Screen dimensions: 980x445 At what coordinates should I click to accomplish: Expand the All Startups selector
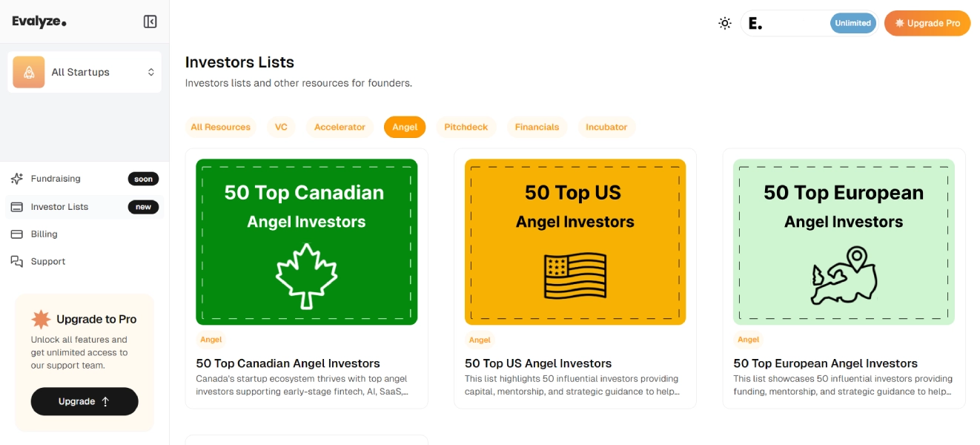click(85, 72)
